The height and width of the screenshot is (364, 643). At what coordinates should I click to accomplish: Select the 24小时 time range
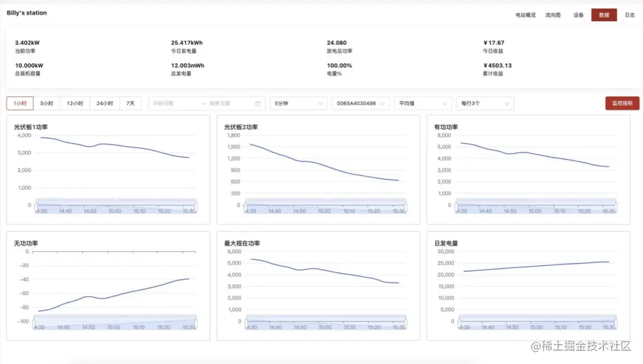[x=105, y=104]
